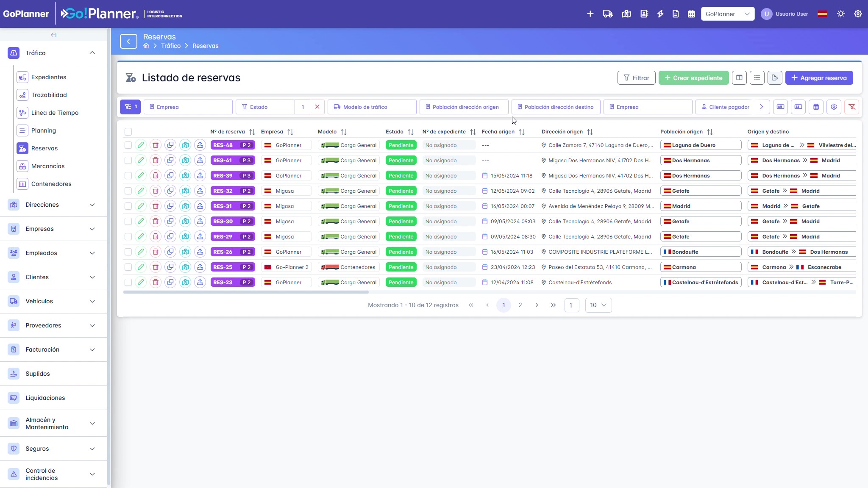Click the Filtrar button
The height and width of the screenshot is (488, 868).
pyautogui.click(x=637, y=78)
